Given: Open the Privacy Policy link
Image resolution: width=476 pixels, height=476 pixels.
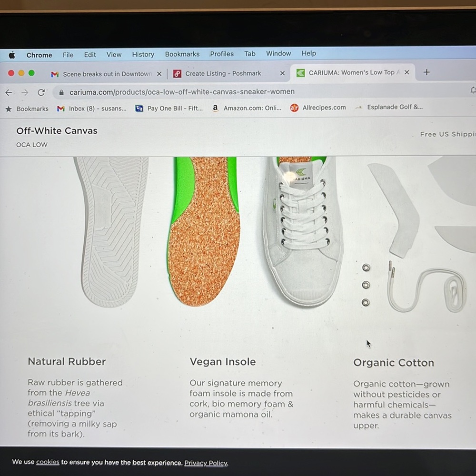Looking at the screenshot, I should pyautogui.click(x=206, y=463).
